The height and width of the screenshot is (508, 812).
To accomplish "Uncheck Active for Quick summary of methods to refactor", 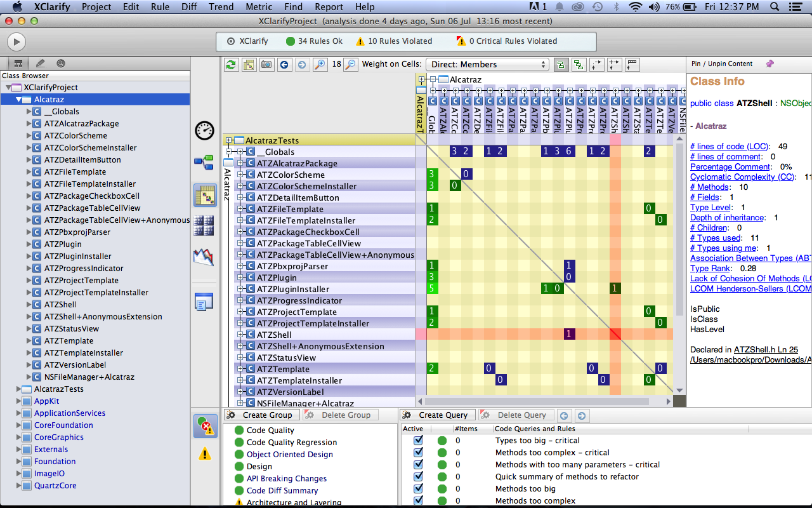I will (418, 476).
